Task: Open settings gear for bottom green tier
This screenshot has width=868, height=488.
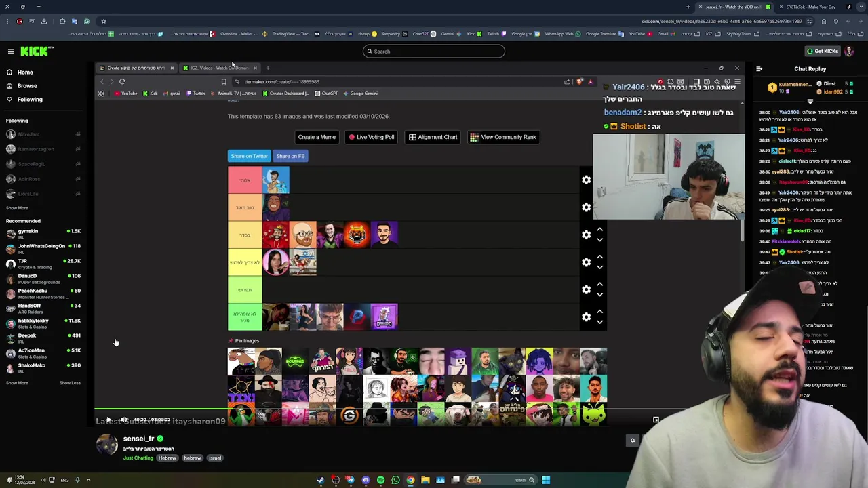Action: [x=586, y=317]
